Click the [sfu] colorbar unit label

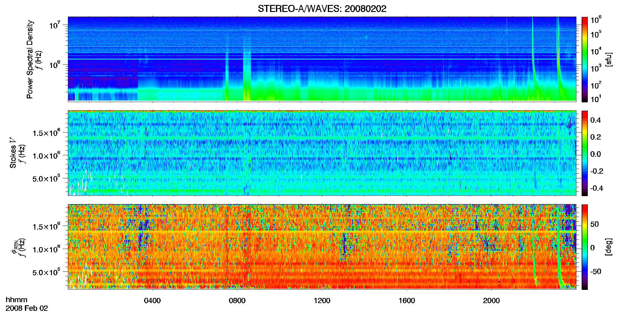click(x=609, y=60)
